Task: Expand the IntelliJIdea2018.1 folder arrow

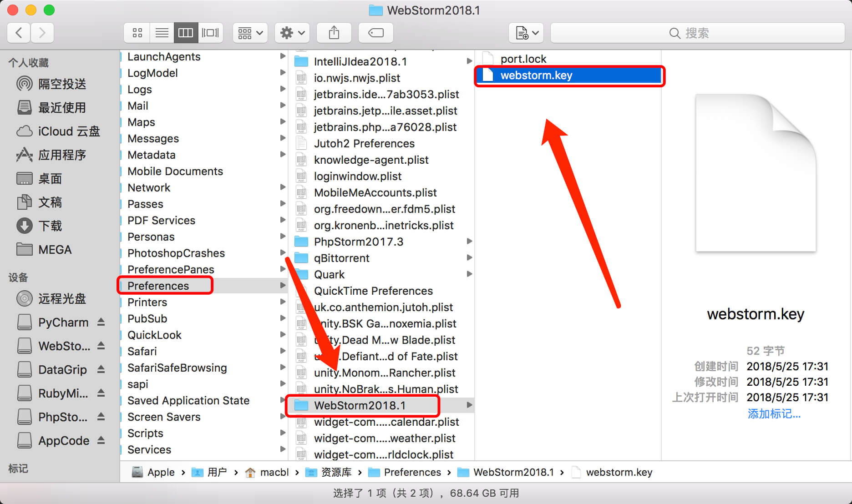Action: 469,61
